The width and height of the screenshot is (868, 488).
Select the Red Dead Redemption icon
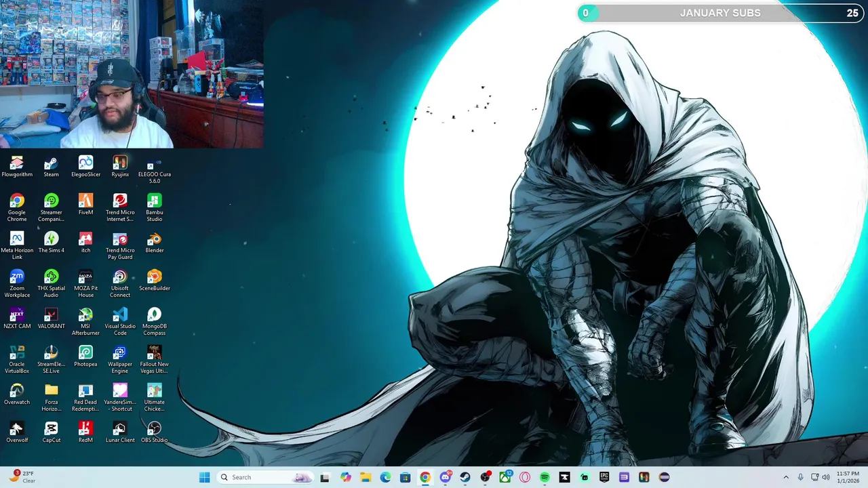coord(85,398)
